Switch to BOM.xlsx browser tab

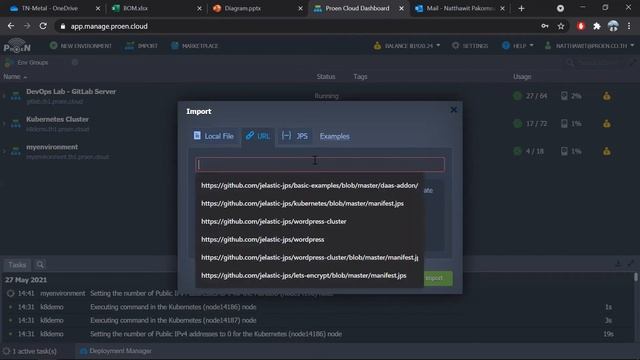(156, 8)
